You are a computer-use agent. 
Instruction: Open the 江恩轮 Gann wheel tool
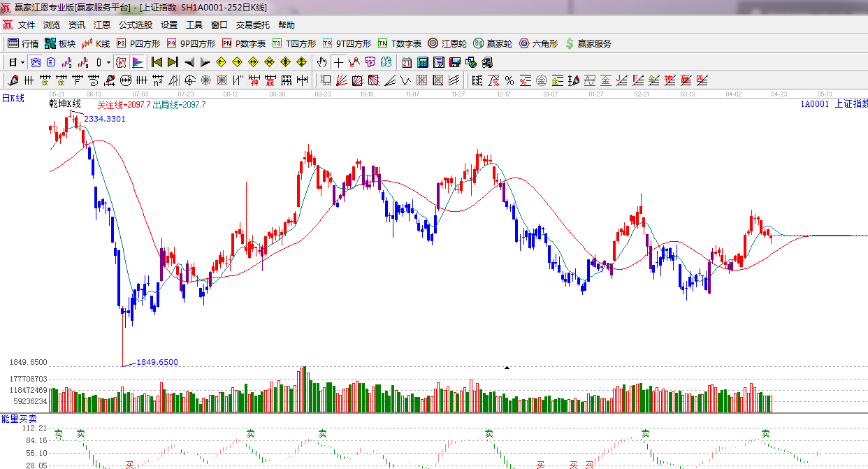[447, 43]
